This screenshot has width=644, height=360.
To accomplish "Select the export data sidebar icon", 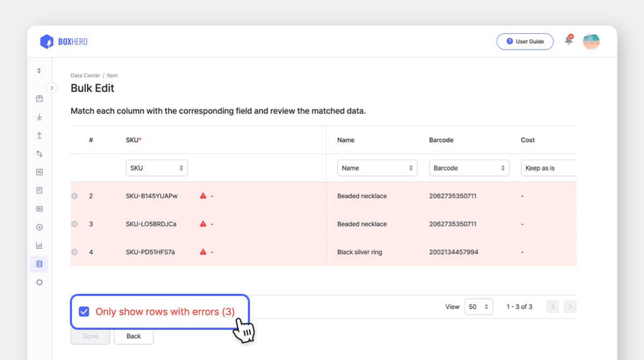I will tap(39, 135).
